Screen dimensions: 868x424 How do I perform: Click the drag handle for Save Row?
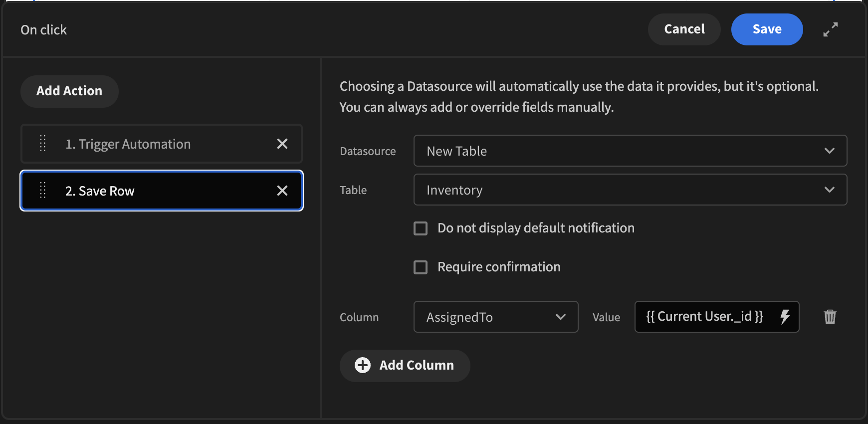[x=43, y=191]
